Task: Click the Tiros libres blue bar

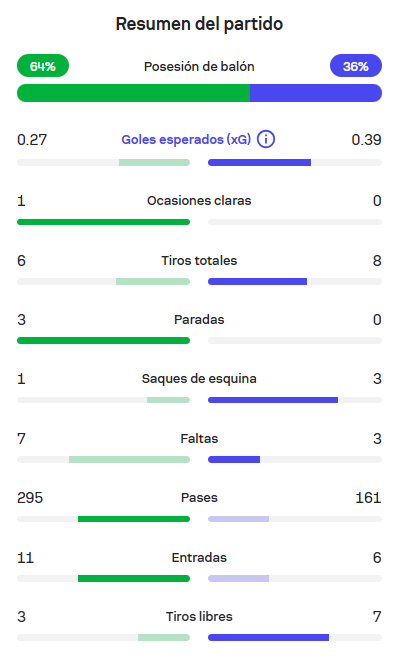Action: [269, 638]
